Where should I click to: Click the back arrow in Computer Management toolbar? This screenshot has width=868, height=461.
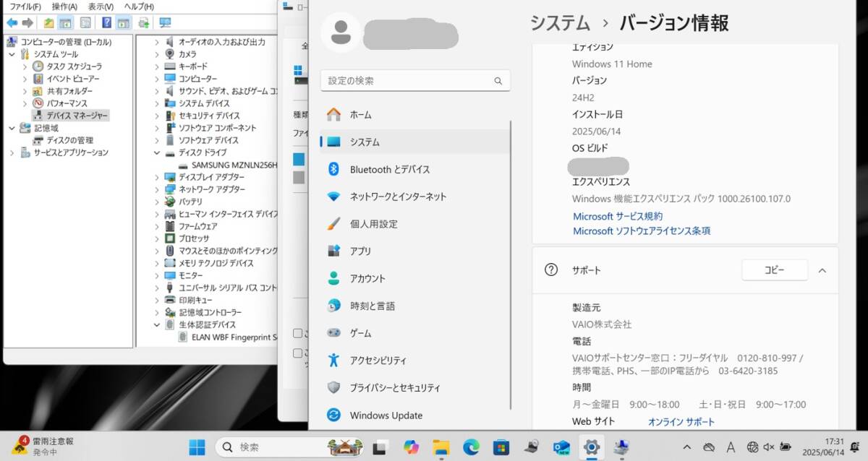click(x=12, y=23)
